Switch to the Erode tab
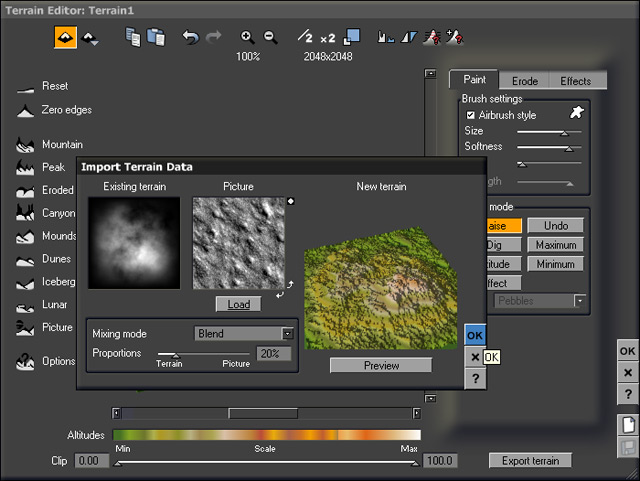Viewport: 640px width, 481px height. [525, 80]
